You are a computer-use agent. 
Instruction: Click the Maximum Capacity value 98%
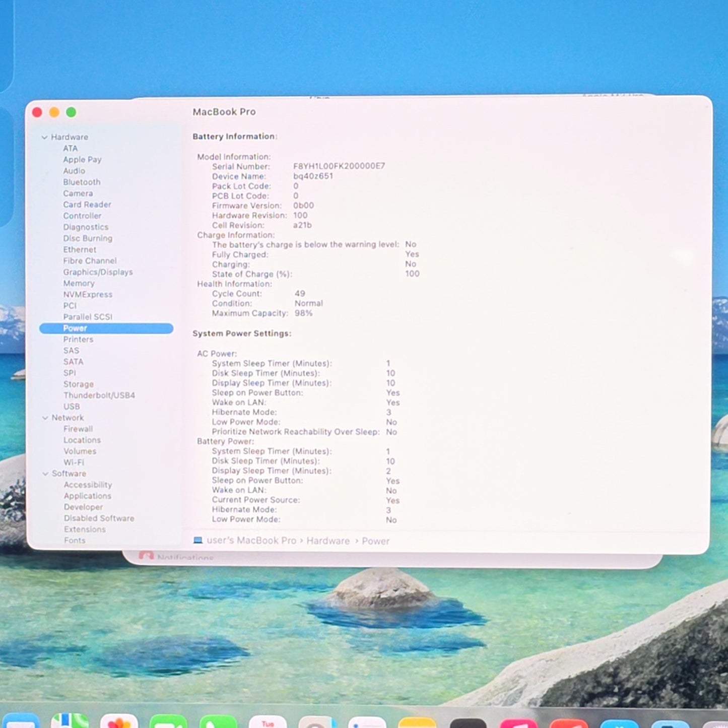pos(303,313)
